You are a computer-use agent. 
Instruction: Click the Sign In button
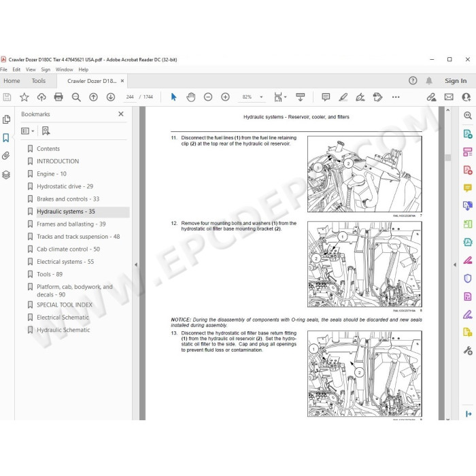click(456, 81)
